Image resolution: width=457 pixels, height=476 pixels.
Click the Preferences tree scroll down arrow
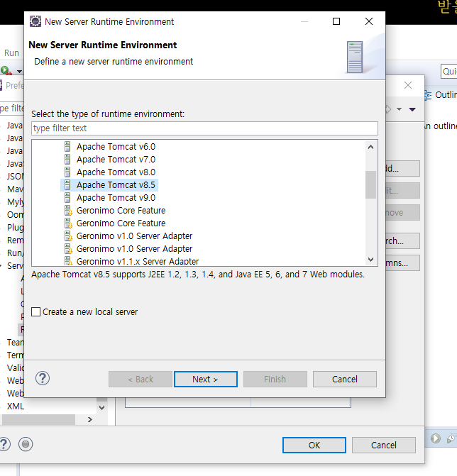(x=101, y=407)
